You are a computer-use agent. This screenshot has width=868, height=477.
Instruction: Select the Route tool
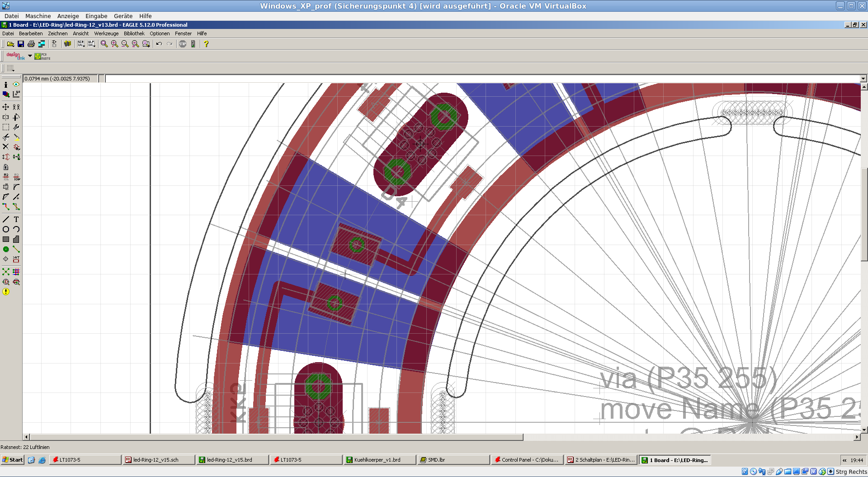(x=6, y=207)
